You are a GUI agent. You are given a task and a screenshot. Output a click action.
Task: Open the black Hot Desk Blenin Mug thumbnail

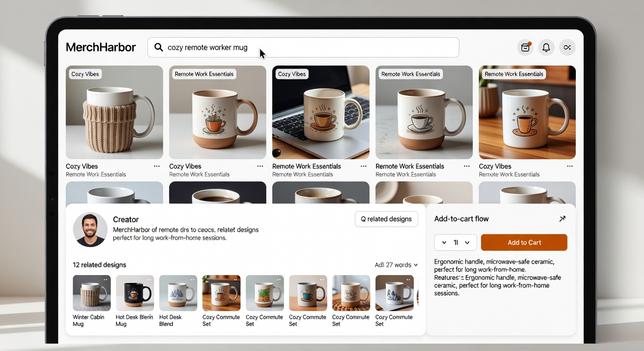click(135, 293)
